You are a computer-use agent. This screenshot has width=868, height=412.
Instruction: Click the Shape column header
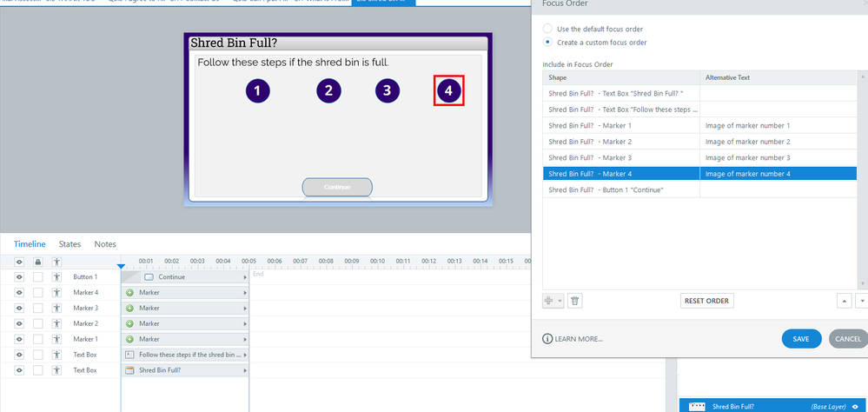pyautogui.click(x=621, y=77)
